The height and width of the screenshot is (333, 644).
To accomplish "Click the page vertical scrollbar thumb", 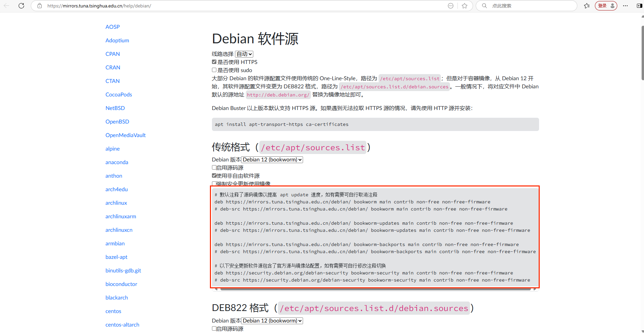I will click(642, 52).
